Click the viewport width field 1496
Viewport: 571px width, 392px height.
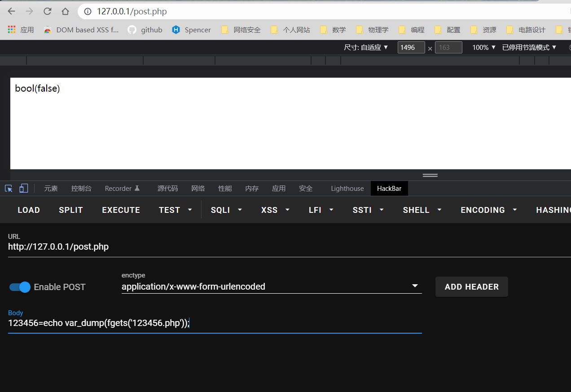pos(411,47)
